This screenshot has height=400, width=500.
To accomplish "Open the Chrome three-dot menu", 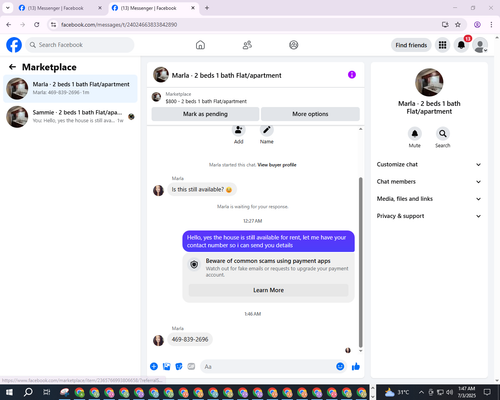I will (491, 25).
